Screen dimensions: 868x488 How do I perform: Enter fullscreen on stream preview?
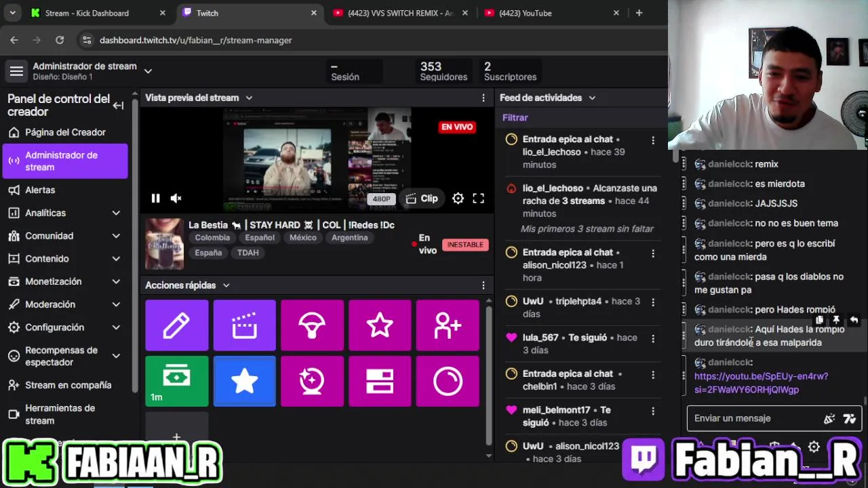coord(479,199)
